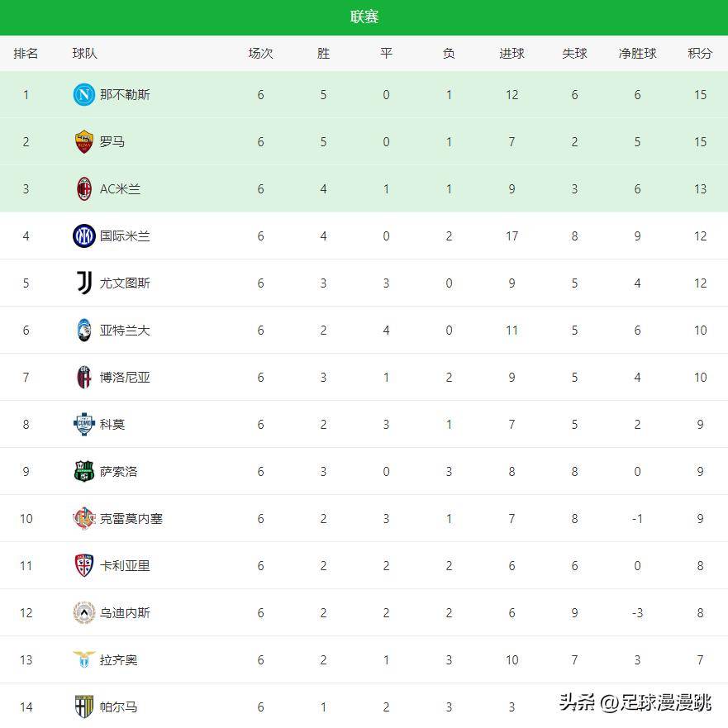This screenshot has width=728, height=728.
Task: Click the AC Milan club crest
Action: (83, 188)
